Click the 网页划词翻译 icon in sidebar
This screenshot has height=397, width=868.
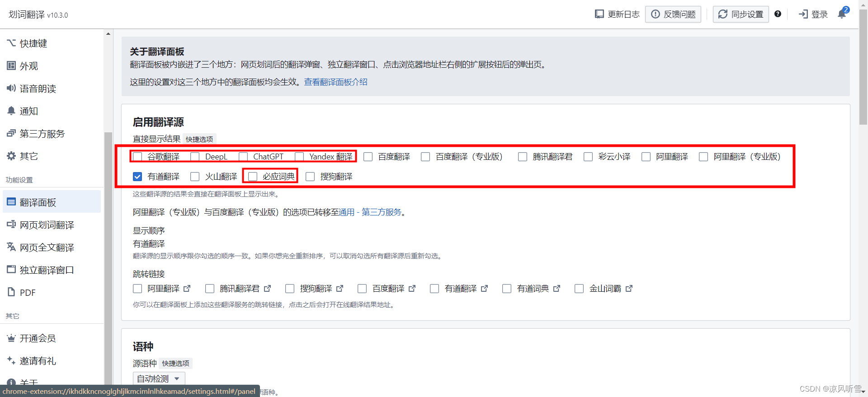click(x=11, y=224)
